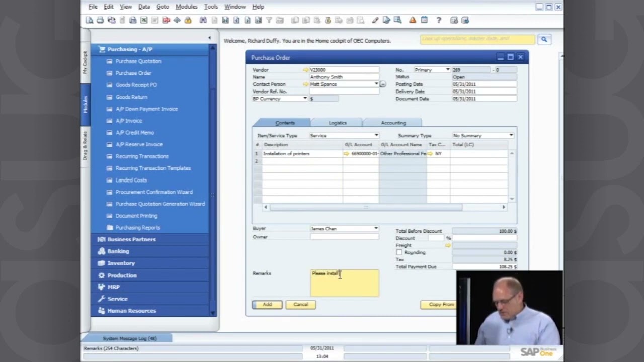The height and width of the screenshot is (362, 644).
Task: Click the yellow search box in the cockpit
Action: point(477,39)
